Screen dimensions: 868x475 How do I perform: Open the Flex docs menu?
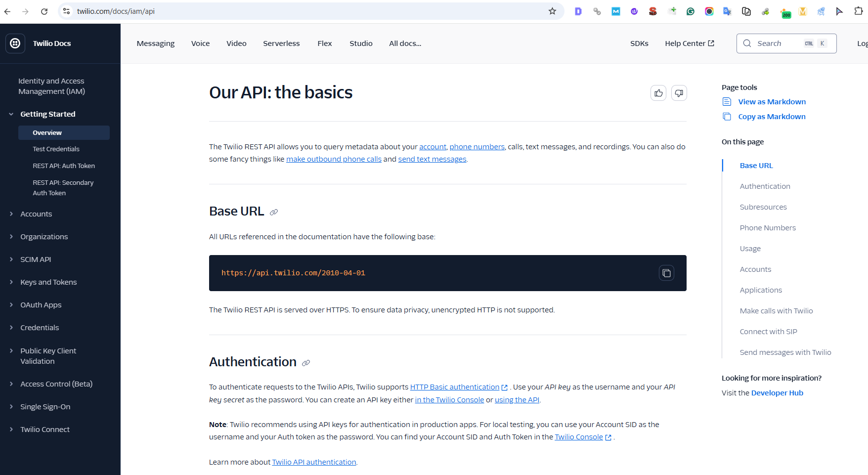[x=324, y=43]
